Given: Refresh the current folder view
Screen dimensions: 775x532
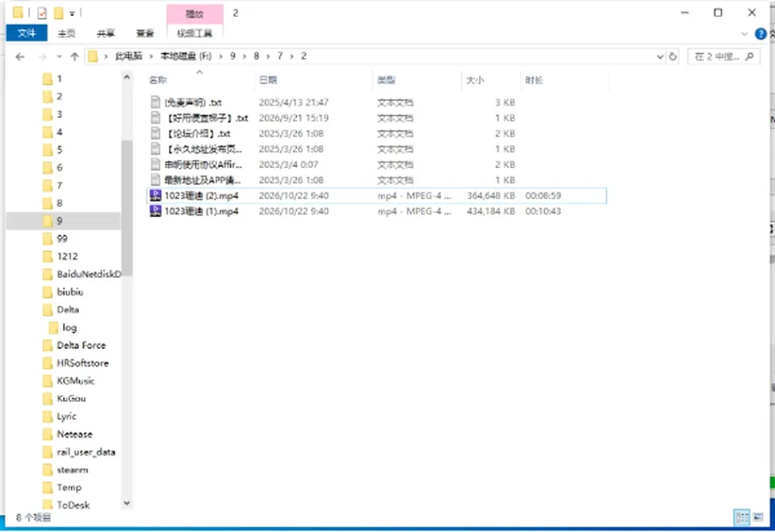Looking at the screenshot, I should (x=672, y=57).
